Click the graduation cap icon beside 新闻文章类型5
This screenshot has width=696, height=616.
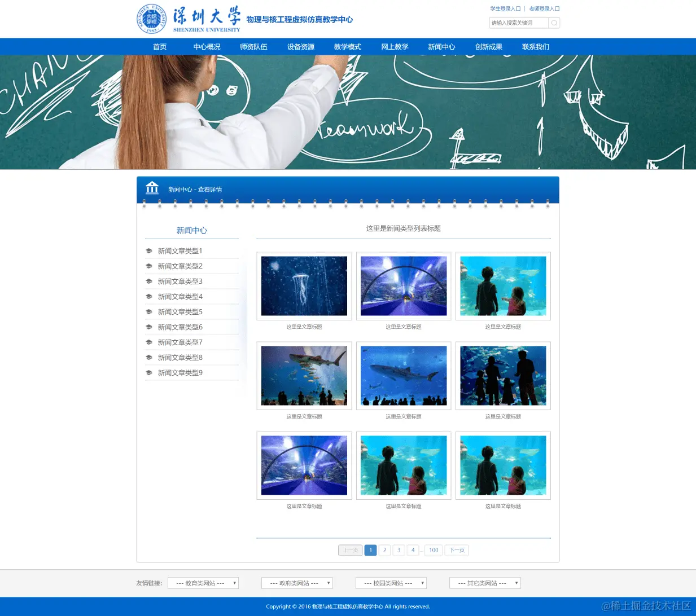(148, 311)
